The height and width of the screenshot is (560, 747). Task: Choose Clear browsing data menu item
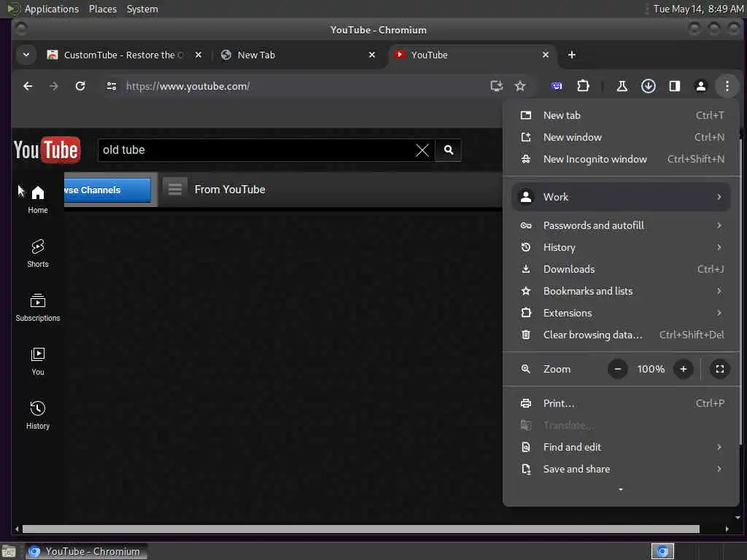[x=621, y=335]
